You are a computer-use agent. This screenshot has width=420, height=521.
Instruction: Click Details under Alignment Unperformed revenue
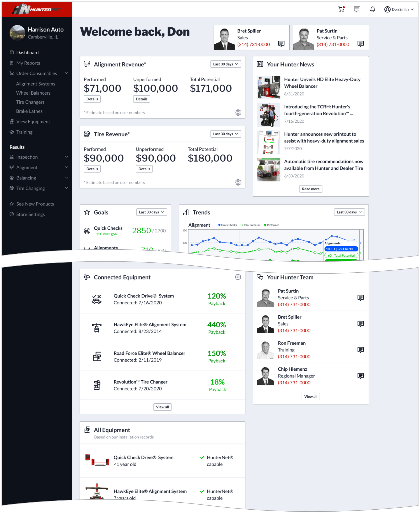tap(142, 99)
